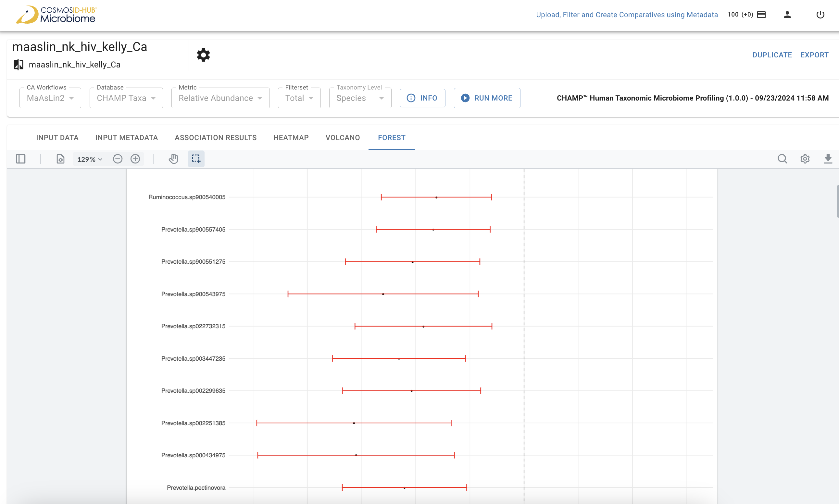The image size is (839, 504).
Task: Open viewer settings gear icon
Action: pyautogui.click(x=805, y=159)
